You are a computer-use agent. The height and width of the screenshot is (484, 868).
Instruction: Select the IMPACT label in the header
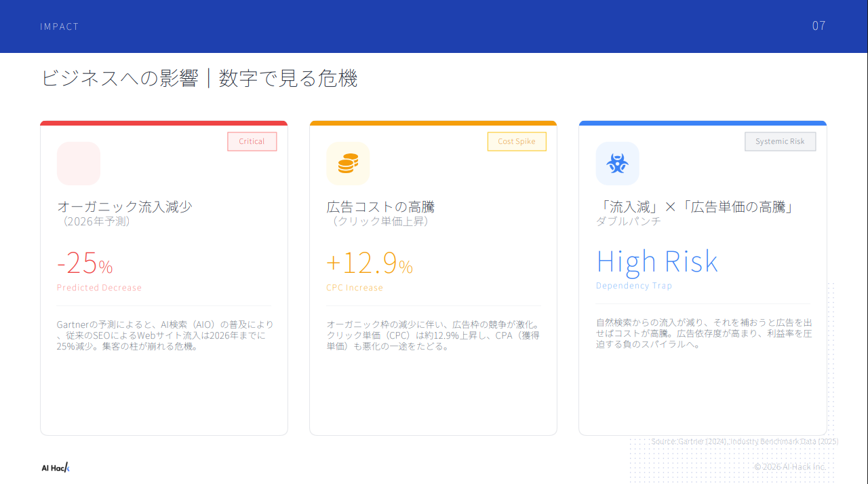pyautogui.click(x=59, y=26)
